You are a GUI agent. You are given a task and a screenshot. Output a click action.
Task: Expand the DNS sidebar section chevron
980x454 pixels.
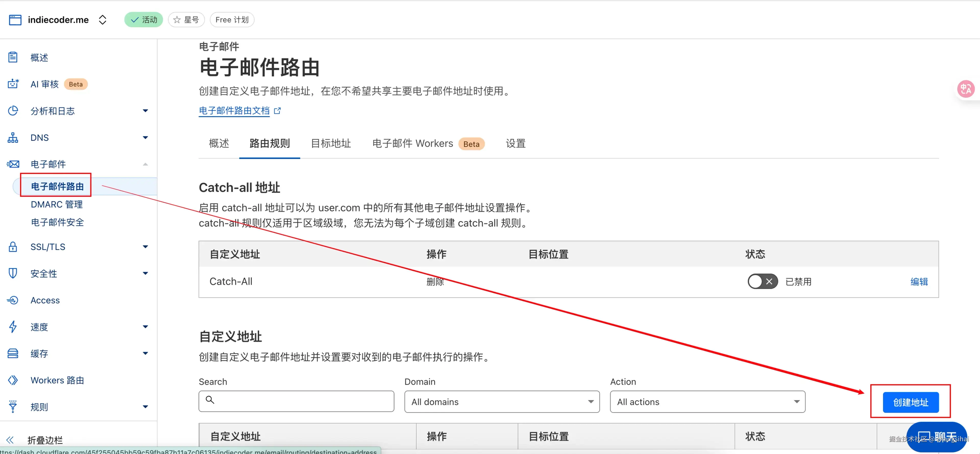pyautogui.click(x=145, y=137)
